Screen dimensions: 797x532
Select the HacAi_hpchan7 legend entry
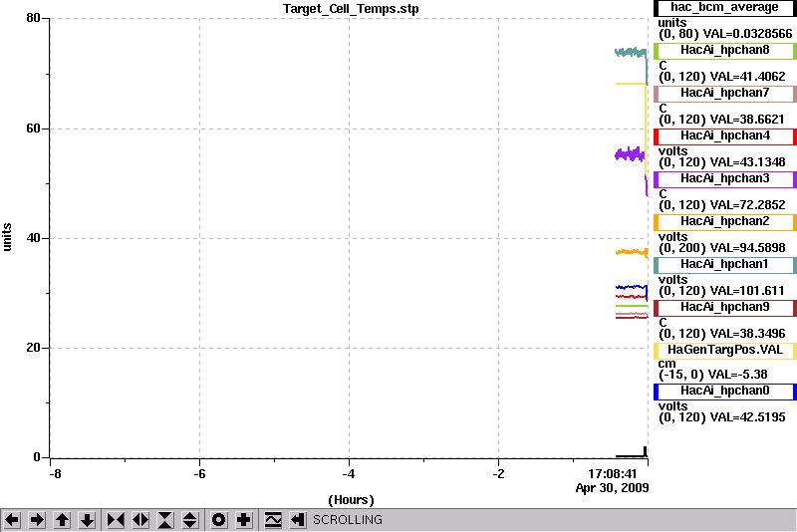click(x=725, y=94)
